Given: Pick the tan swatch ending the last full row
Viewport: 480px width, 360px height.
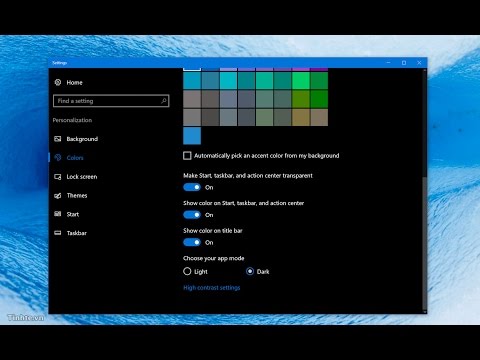Looking at the screenshot, I should pos(319,117).
